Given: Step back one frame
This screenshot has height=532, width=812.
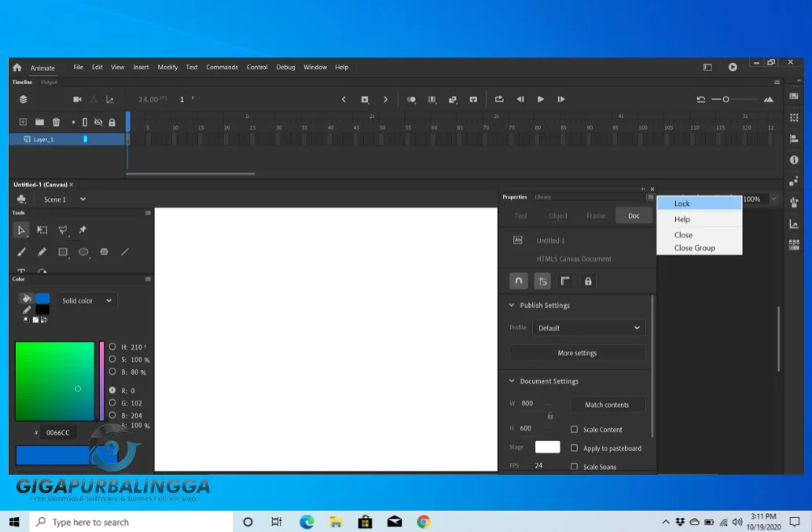Looking at the screenshot, I should [x=520, y=99].
